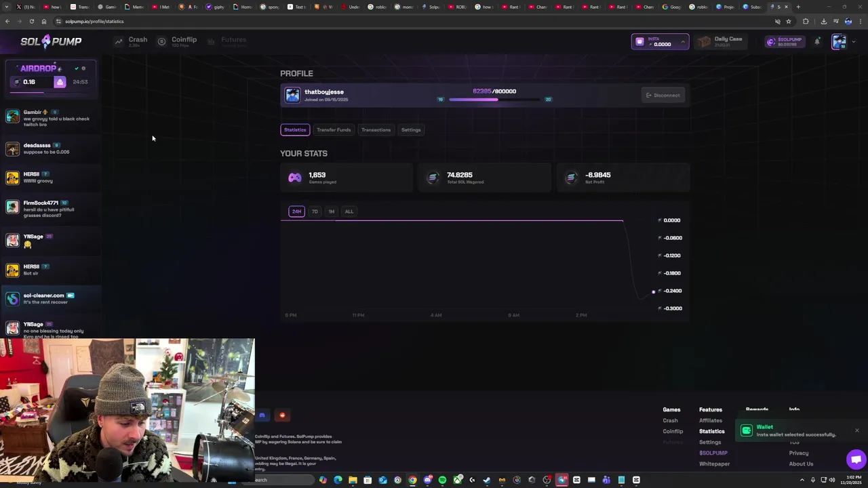The image size is (868, 488).
Task: Bookmark this page with the star
Action: click(788, 21)
